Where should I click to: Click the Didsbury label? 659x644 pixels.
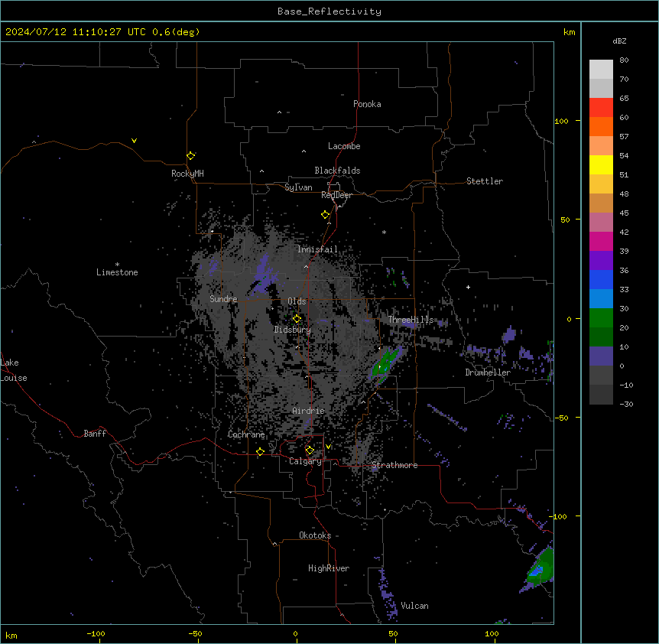293,330
